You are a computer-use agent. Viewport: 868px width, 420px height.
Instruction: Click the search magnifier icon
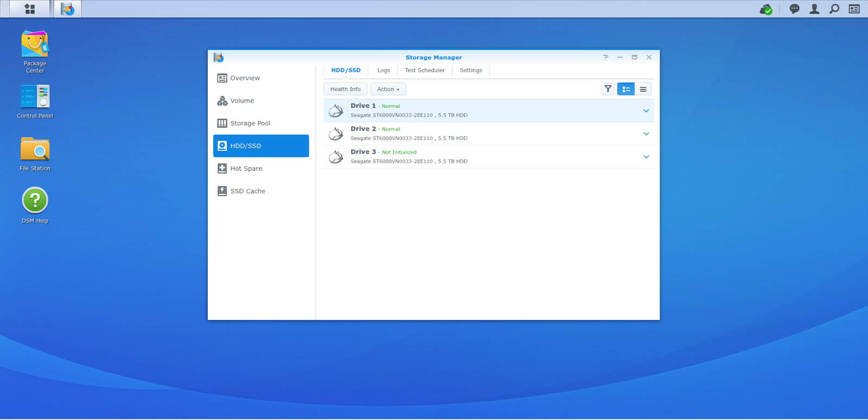point(834,9)
